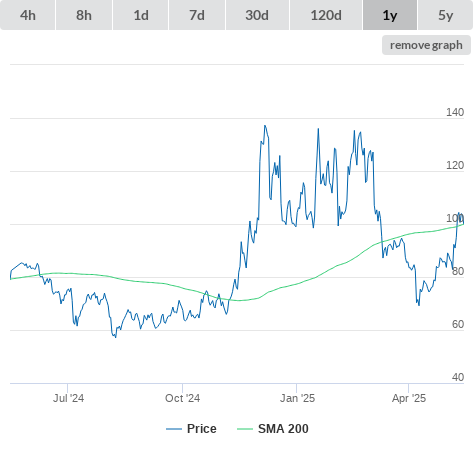This screenshot has width=474, height=455.
Task: Choose the 1d range tab
Action: pos(141,15)
